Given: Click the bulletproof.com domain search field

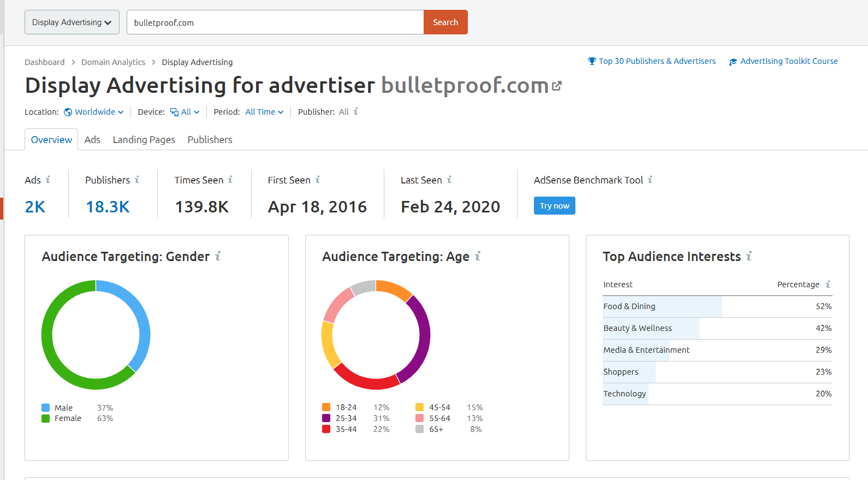Looking at the screenshot, I should (275, 22).
